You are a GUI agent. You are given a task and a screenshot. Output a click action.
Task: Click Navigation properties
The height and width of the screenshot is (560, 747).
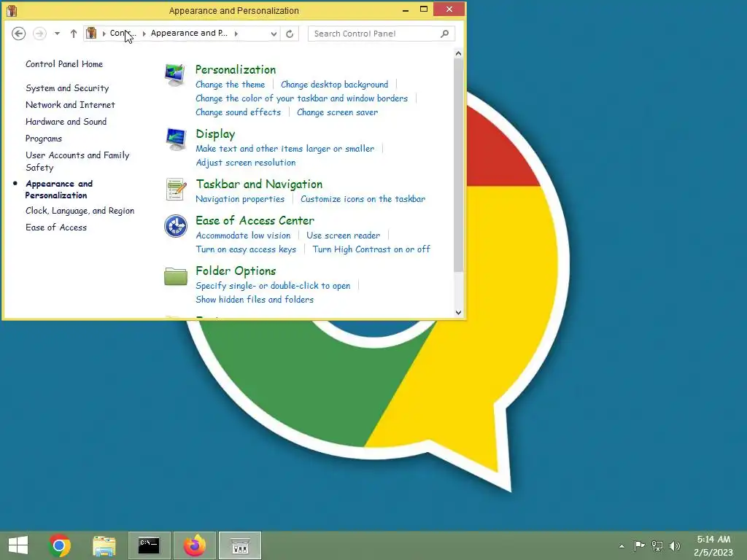pos(240,199)
